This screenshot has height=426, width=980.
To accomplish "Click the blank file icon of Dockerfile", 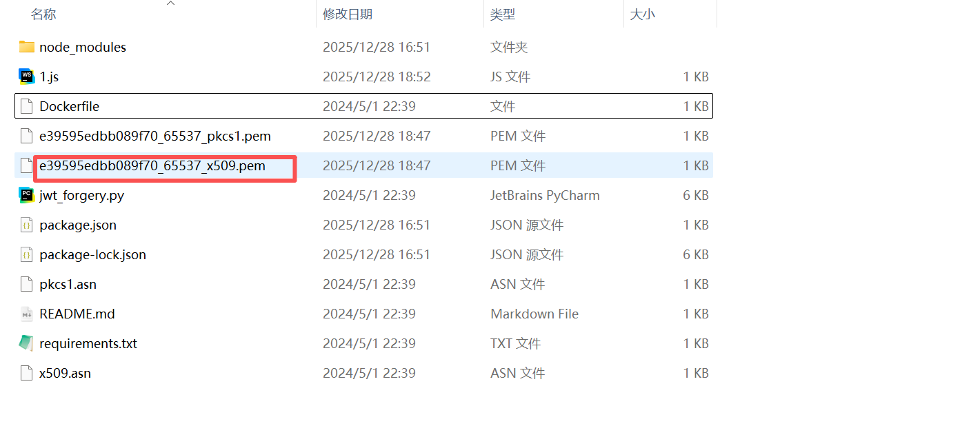I will tap(26, 106).
